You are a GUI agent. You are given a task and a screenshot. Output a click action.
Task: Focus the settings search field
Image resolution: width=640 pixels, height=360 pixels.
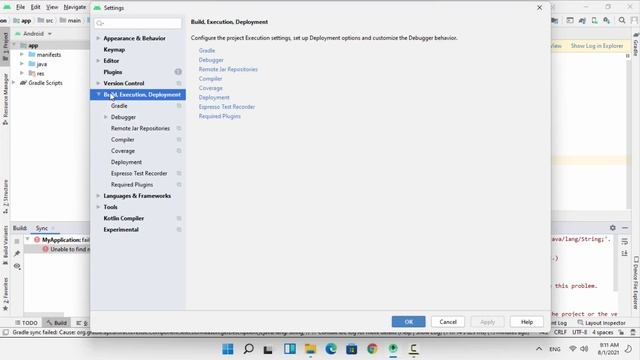[138, 23]
